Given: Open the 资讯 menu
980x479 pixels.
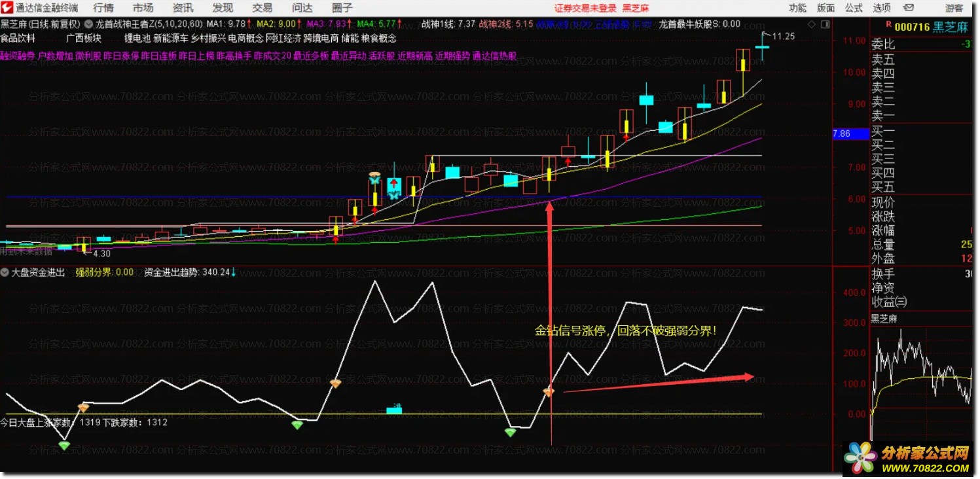Looking at the screenshot, I should coord(183,8).
